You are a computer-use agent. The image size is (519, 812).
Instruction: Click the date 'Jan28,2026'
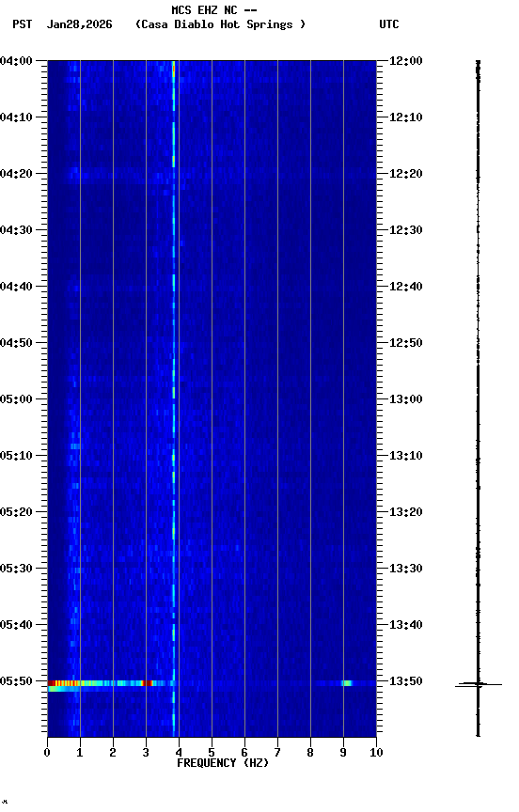[79, 24]
